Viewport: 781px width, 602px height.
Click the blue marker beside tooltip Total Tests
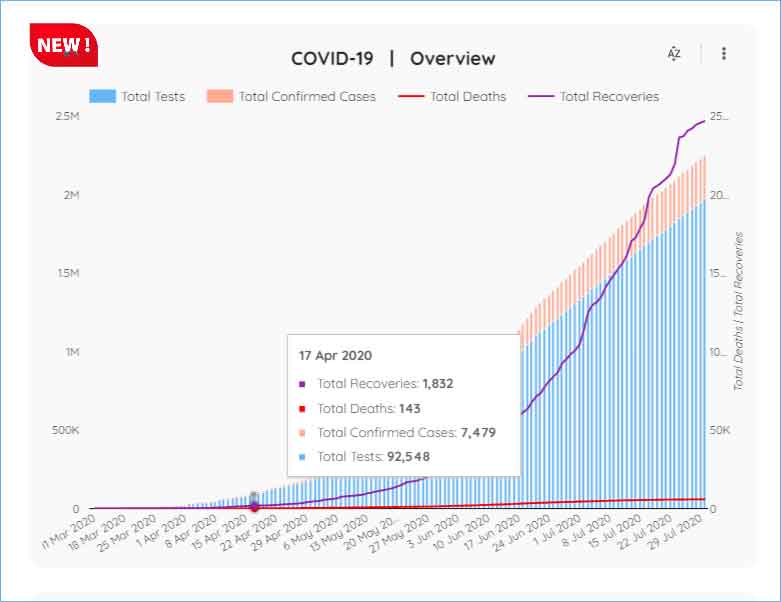(303, 457)
